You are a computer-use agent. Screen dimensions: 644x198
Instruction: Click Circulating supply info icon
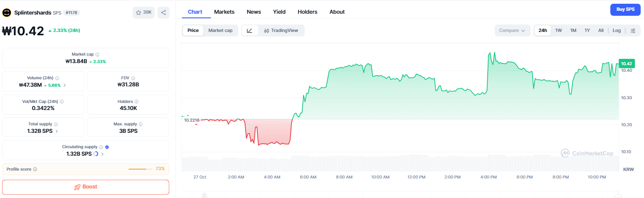(x=101, y=147)
